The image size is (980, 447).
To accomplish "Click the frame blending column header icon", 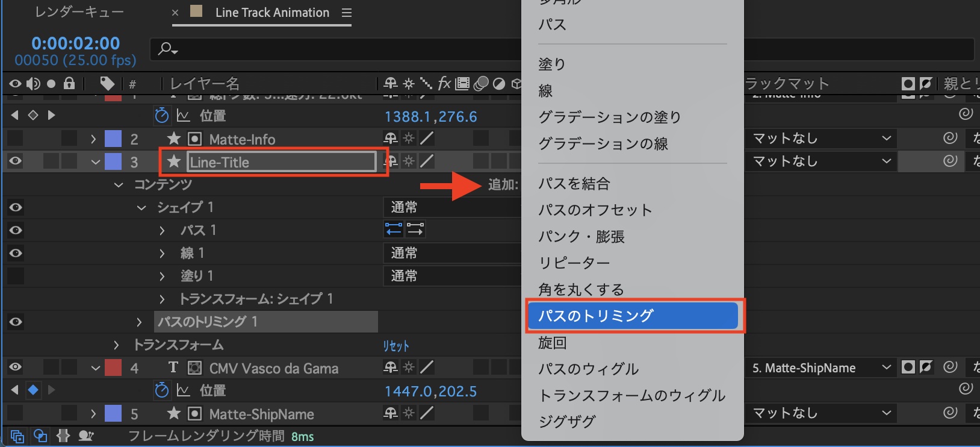I will pyautogui.click(x=462, y=83).
